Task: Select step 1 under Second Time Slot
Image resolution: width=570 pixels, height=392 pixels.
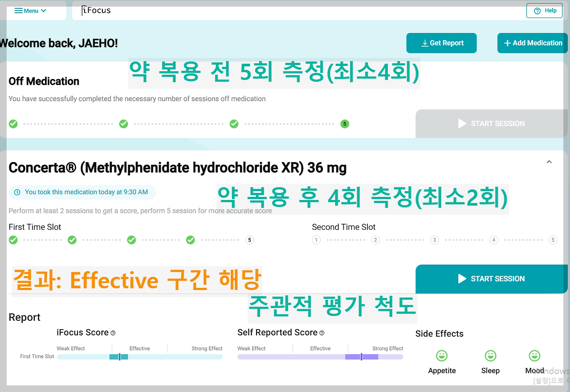Action: click(316, 240)
